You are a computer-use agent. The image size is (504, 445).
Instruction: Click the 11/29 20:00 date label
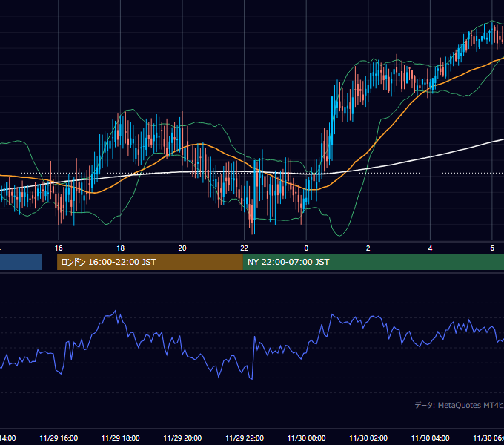click(x=182, y=438)
